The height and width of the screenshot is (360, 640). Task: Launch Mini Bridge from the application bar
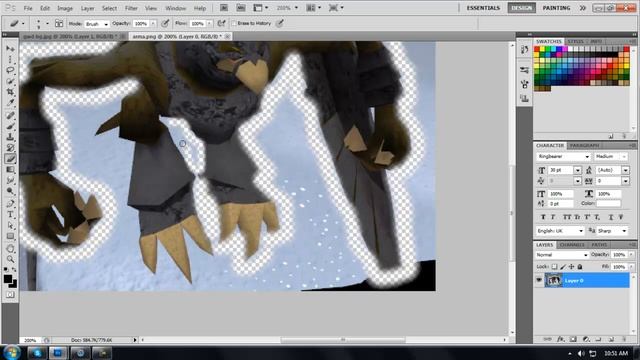point(241,8)
